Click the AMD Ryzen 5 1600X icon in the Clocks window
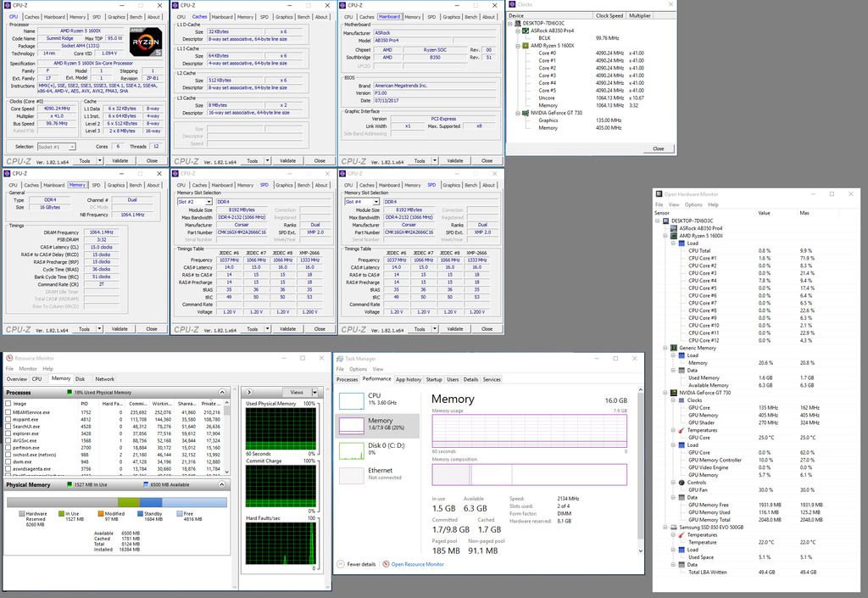Screen dimensions: 868x598 point(526,46)
